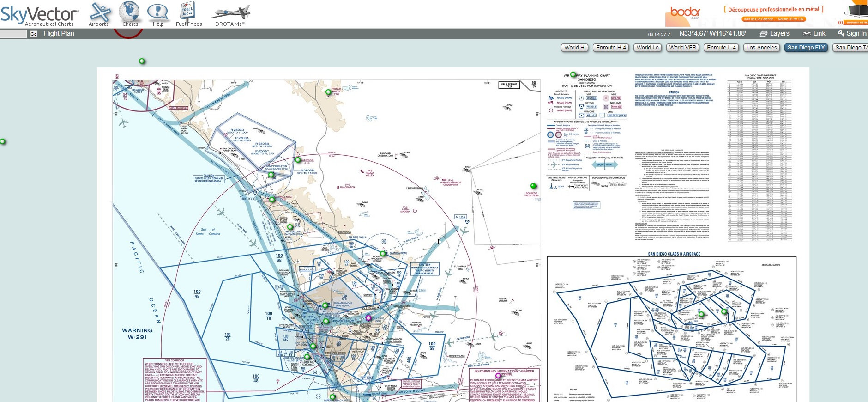Select the Maxwell Mem (OKB) airport marker
The height and width of the screenshot is (402, 868).
[x=272, y=199]
